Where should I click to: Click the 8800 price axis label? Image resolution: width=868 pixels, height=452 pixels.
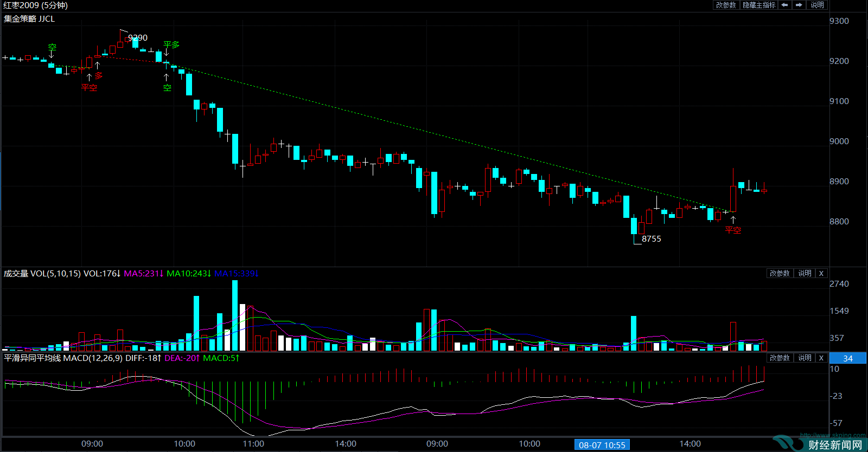839,221
